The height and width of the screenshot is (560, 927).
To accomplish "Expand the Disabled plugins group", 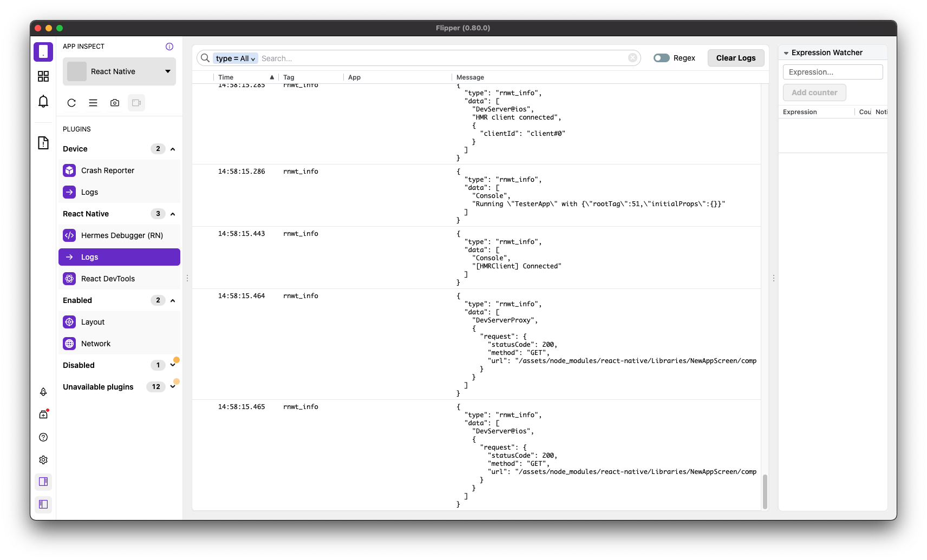I will tap(173, 365).
